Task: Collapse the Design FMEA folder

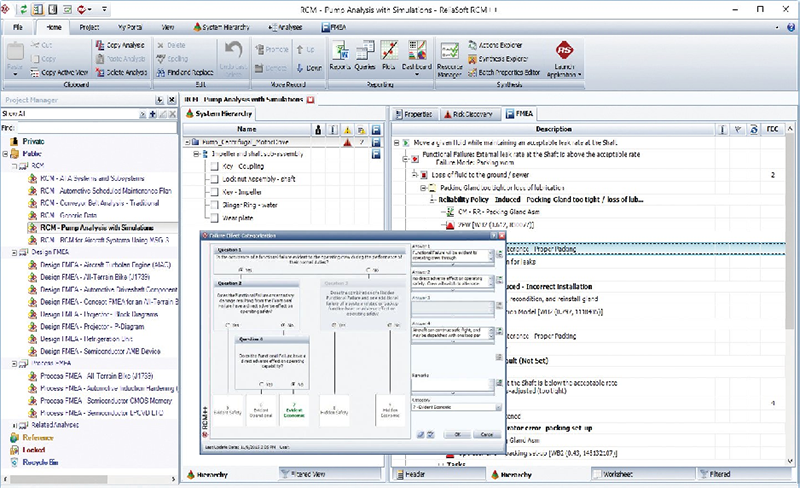Action: click(x=14, y=252)
